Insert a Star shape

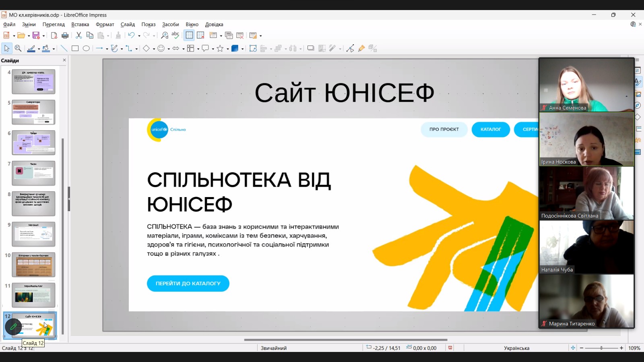coord(220,48)
